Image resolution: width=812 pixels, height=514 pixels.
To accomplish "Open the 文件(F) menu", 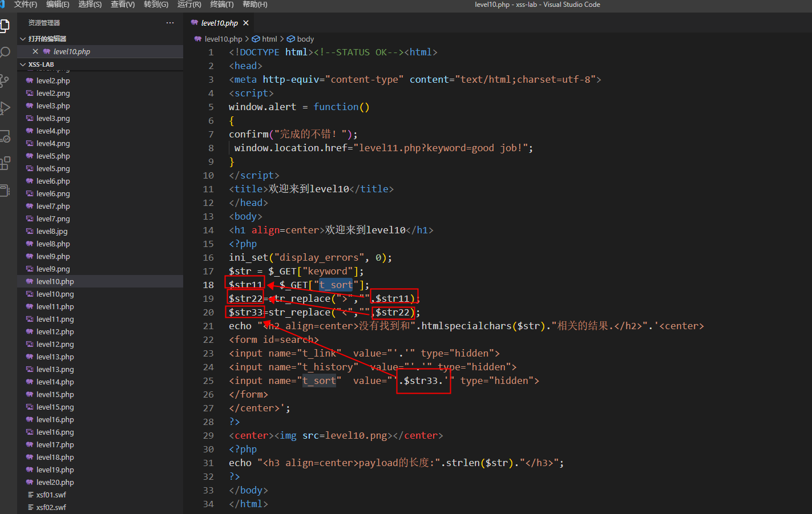I will [x=26, y=5].
